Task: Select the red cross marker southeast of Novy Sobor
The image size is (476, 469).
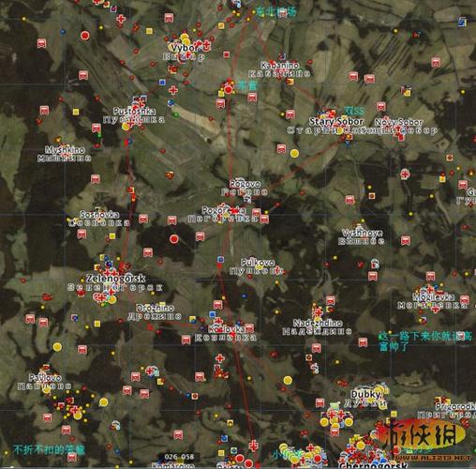Action: point(405,174)
